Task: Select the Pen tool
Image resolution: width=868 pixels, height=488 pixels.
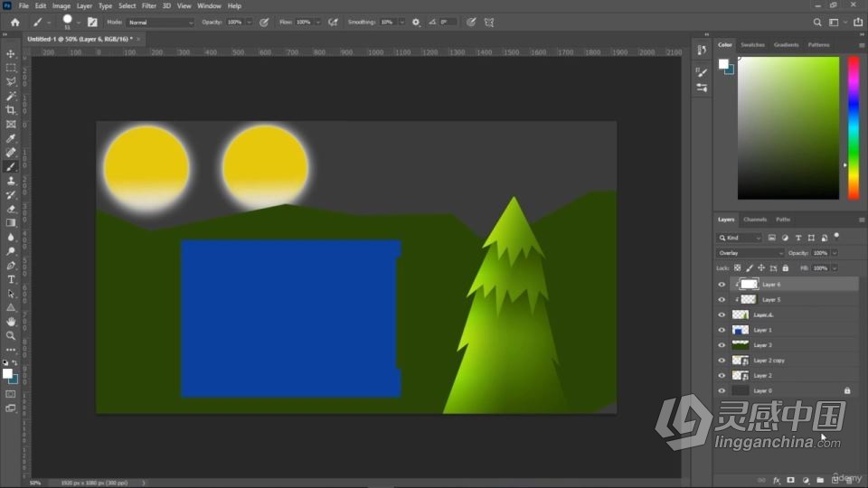Action: [x=11, y=266]
